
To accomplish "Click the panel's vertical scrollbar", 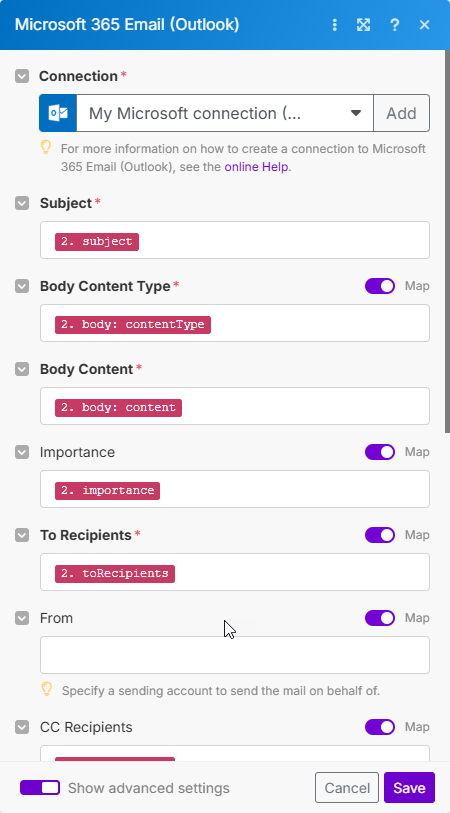I will pos(447,241).
